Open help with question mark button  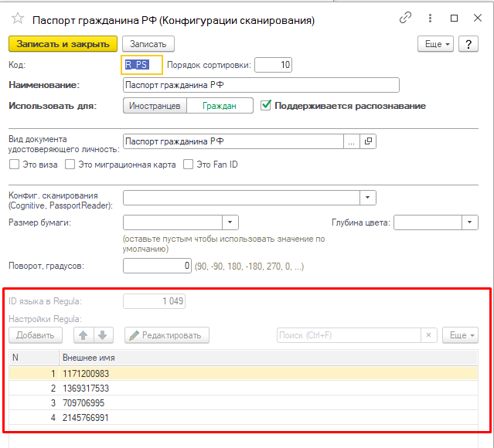468,44
